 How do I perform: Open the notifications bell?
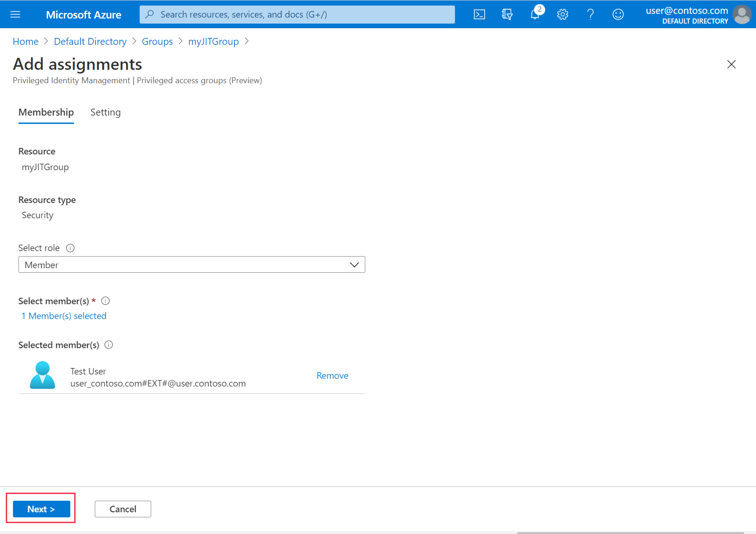[x=535, y=14]
